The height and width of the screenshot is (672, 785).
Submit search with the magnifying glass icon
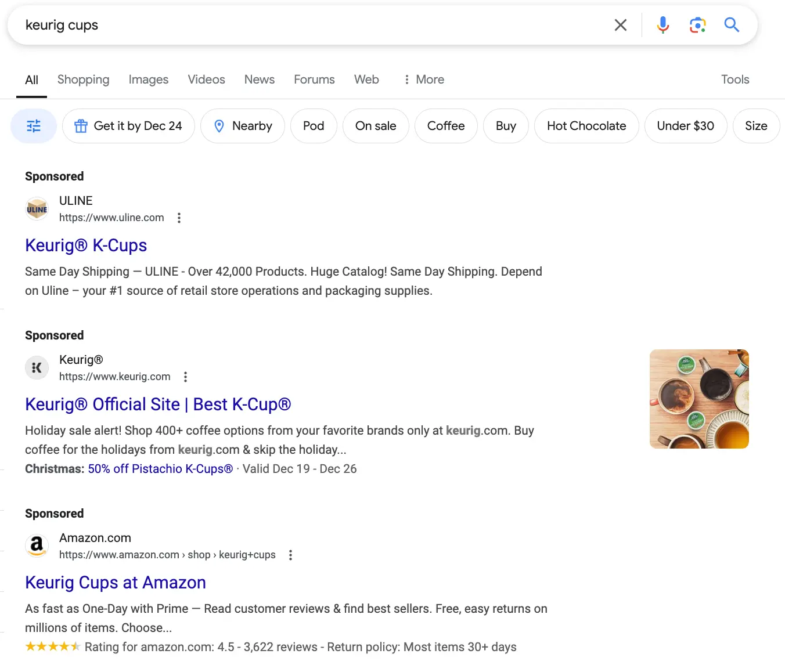(x=732, y=25)
